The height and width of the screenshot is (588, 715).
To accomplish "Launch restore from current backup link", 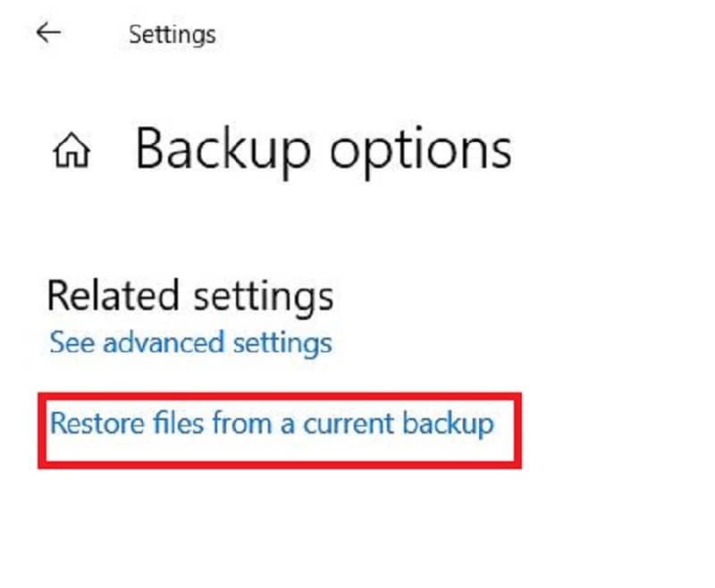I will pyautogui.click(x=272, y=423).
